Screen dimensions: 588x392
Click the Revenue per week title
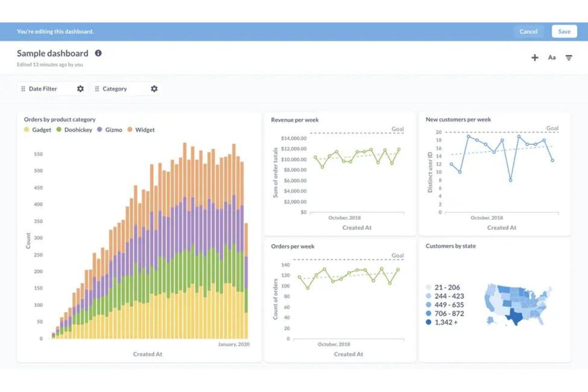(295, 120)
